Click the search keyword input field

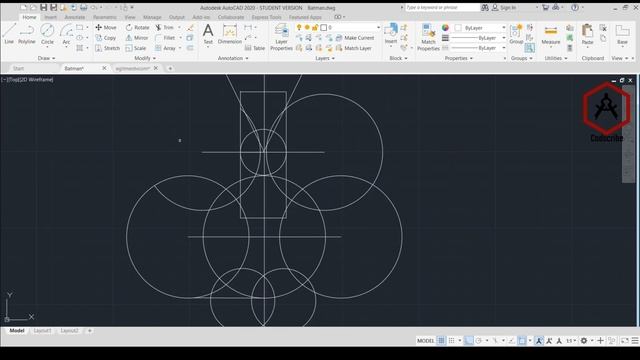coord(442,7)
